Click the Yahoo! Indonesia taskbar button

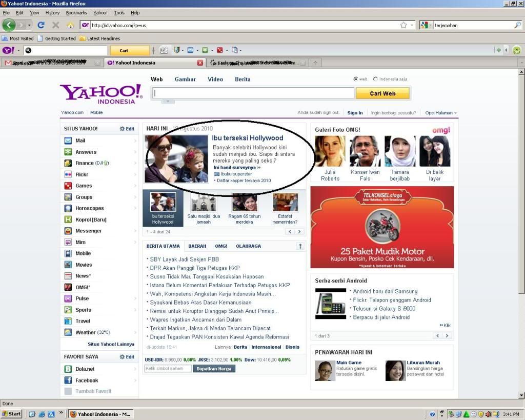coord(101,414)
